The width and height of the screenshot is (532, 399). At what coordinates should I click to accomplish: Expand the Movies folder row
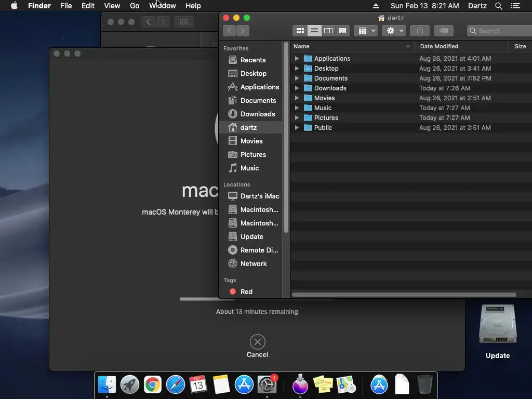[x=297, y=98]
